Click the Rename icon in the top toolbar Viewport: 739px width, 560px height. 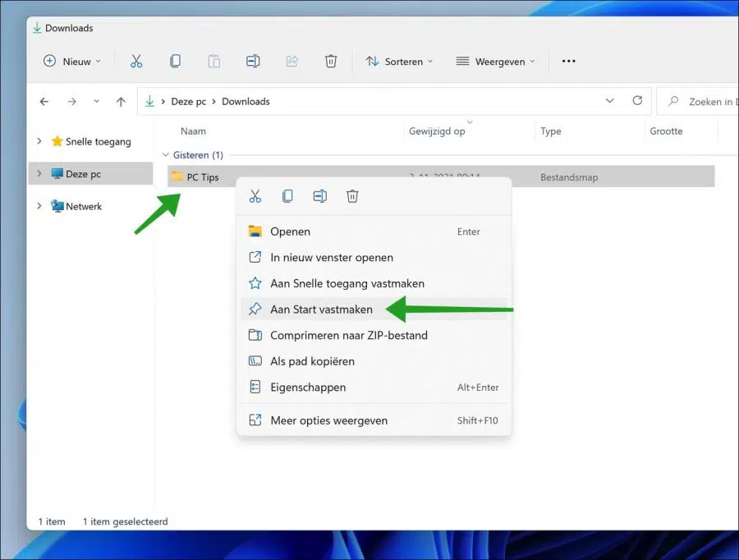click(253, 62)
